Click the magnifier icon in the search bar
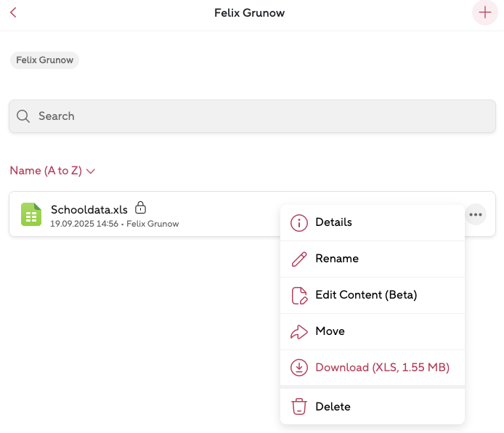The width and height of the screenshot is (504, 433). click(23, 116)
